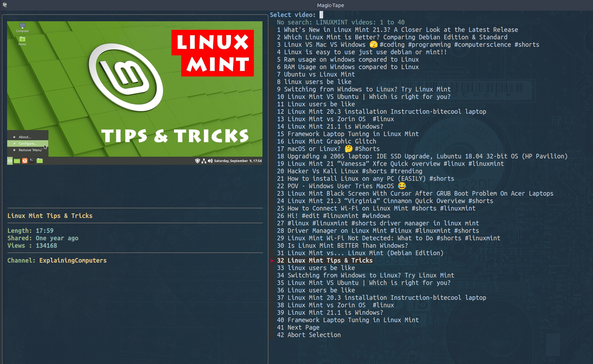Image resolution: width=593 pixels, height=364 pixels.
Task: Select video 22 POV Windows User Tries MacOS
Action: click(341, 186)
